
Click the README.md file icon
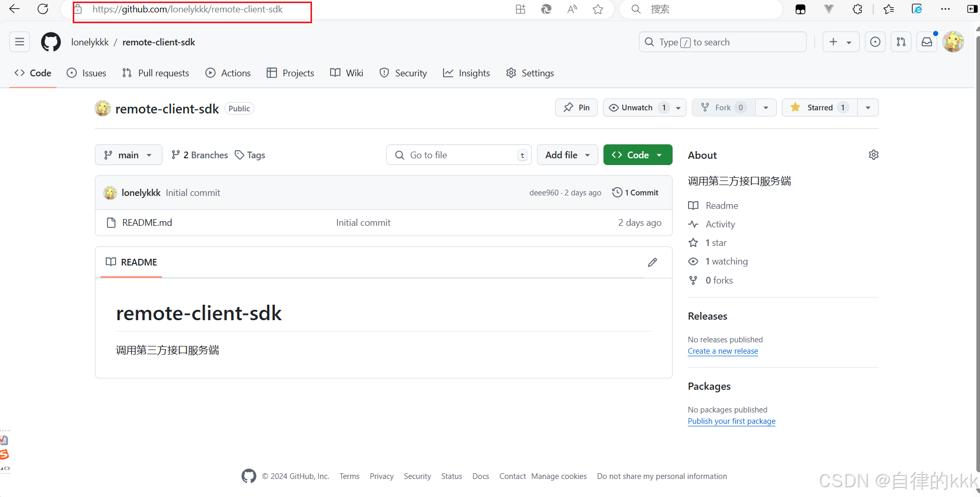click(111, 223)
